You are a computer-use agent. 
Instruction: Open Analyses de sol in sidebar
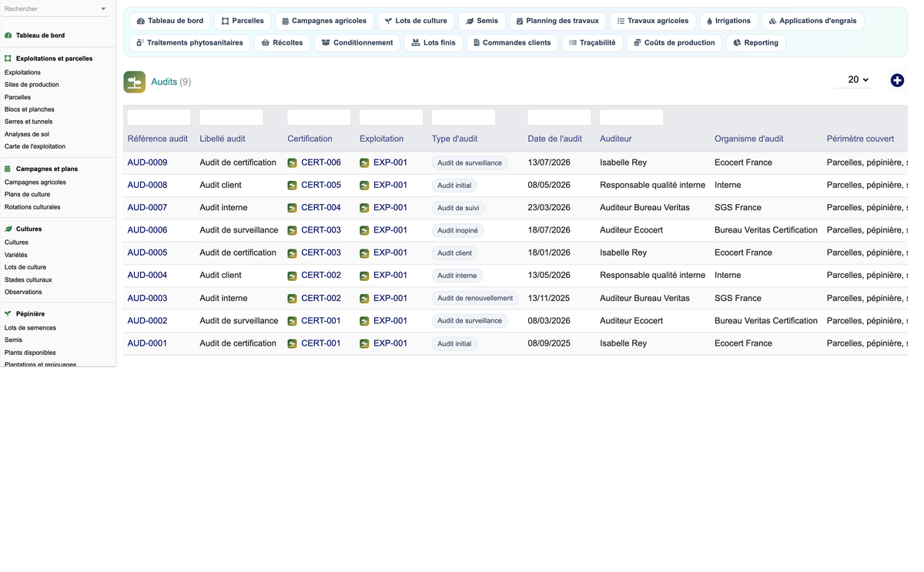point(27,134)
